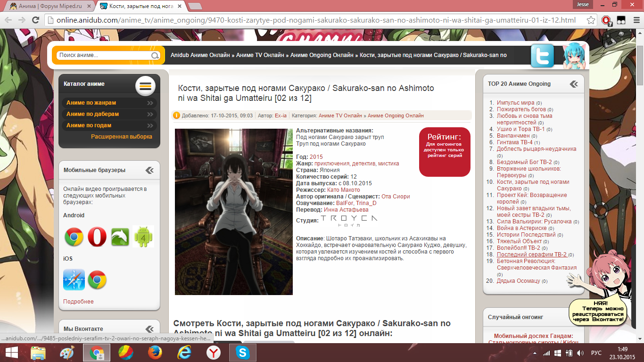This screenshot has width=644, height=362.
Task: Click director link Като Макото
Action: (x=344, y=190)
